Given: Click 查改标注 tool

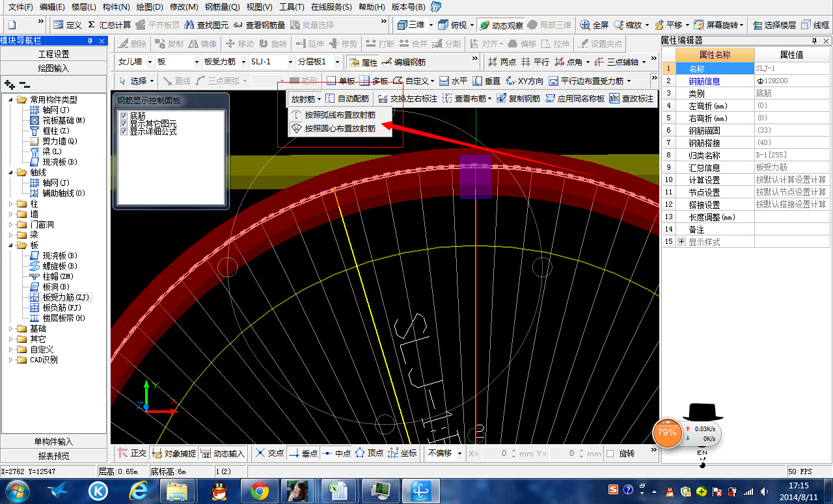Looking at the screenshot, I should 631,99.
